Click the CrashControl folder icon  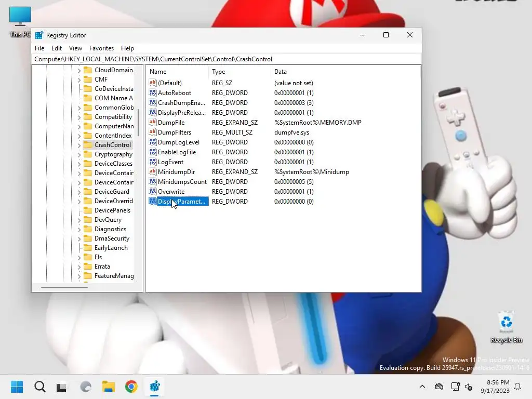pyautogui.click(x=88, y=145)
